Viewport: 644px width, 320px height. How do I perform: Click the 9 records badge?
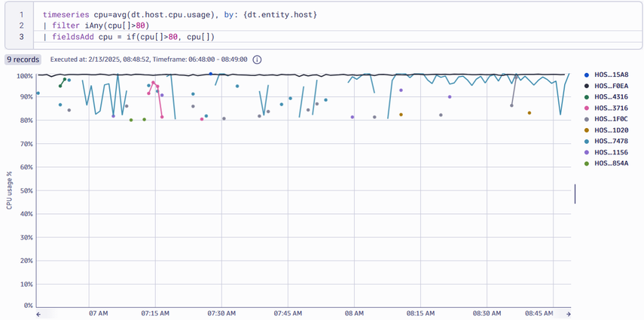pyautogui.click(x=24, y=59)
